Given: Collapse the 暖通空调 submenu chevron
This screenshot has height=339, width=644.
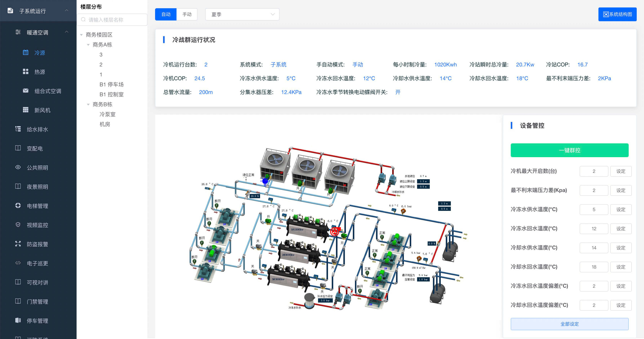Looking at the screenshot, I should click(x=66, y=32).
